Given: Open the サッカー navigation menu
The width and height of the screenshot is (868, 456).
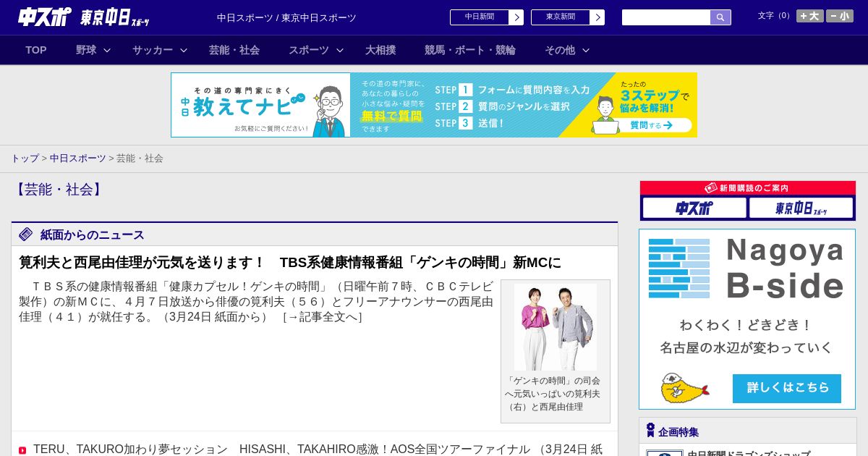Looking at the screenshot, I should (x=153, y=50).
